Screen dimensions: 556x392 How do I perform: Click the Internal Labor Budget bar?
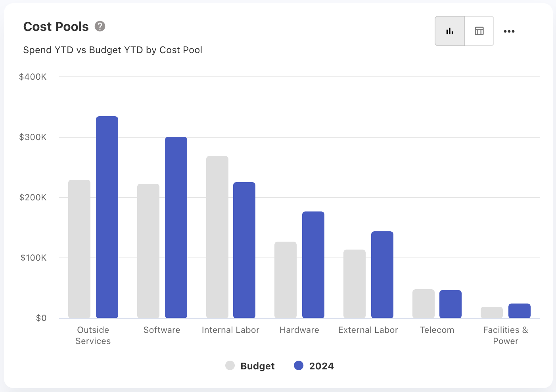coord(217,237)
